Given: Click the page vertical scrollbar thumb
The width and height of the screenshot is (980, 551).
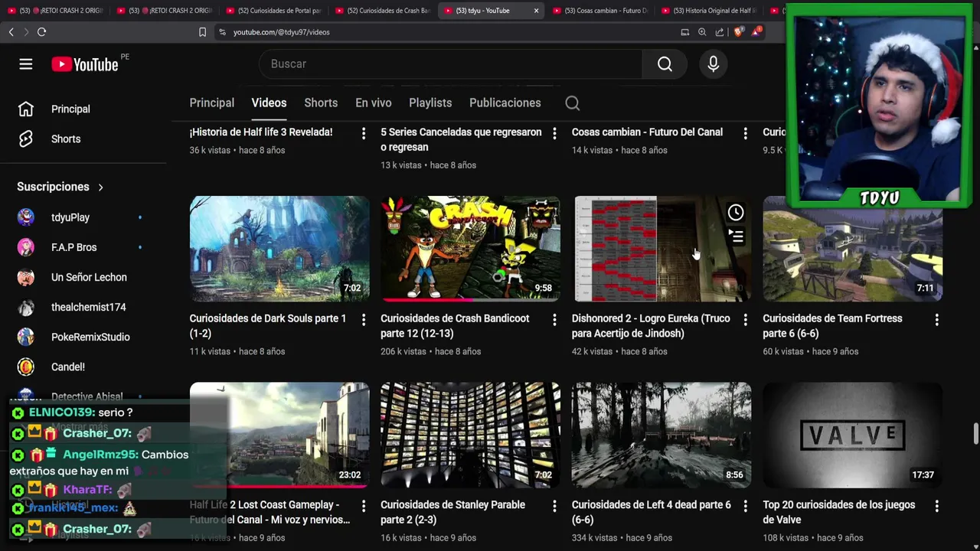Looking at the screenshot, I should click(975, 432).
